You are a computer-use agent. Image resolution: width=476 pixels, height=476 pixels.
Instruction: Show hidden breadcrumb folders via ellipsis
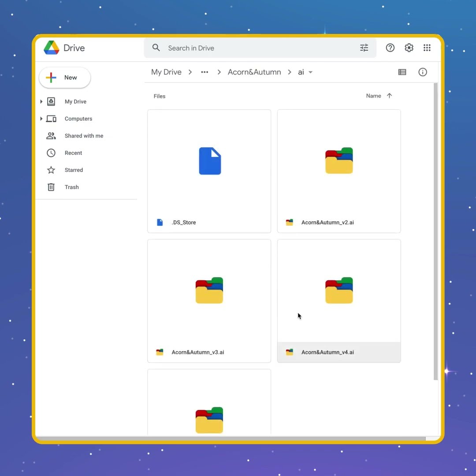[x=205, y=72]
